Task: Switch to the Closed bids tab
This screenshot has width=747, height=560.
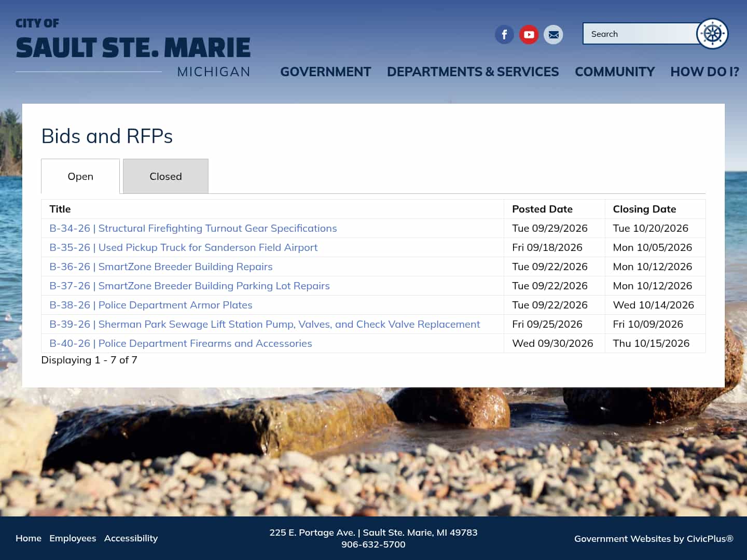Action: click(x=165, y=176)
